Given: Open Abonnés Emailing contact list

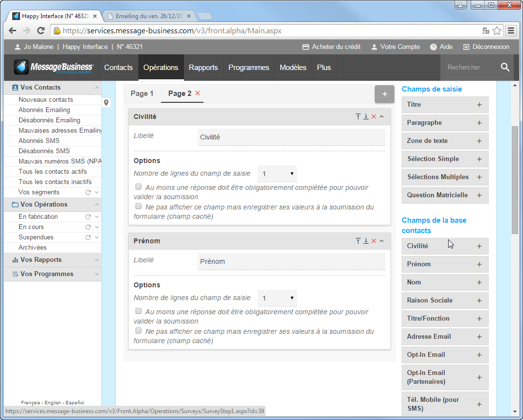Looking at the screenshot, I should pyautogui.click(x=44, y=110).
